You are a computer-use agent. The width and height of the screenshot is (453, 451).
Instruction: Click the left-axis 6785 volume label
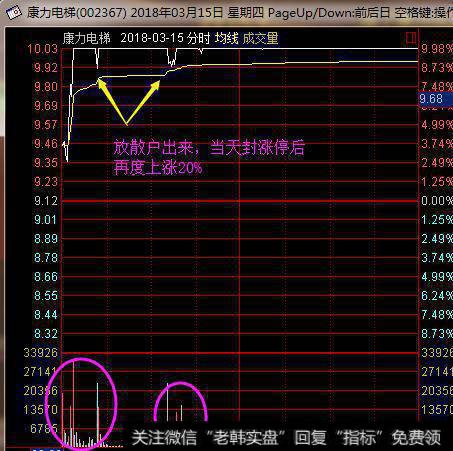coord(44,429)
